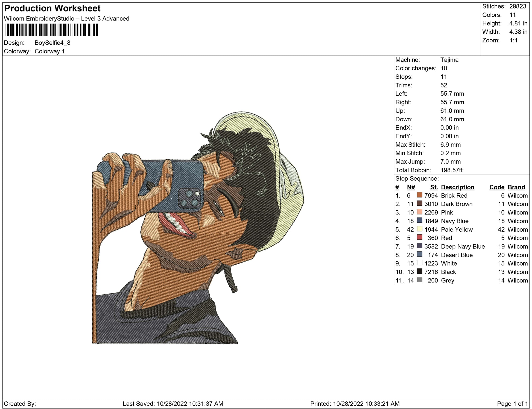
Task: Click the Desert Blue color swatch
Action: (419, 254)
